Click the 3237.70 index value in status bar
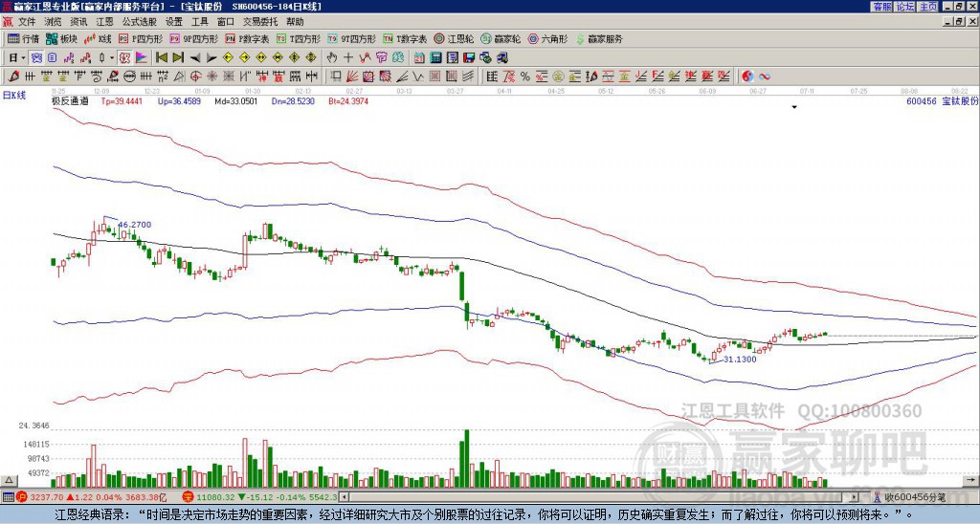Screen dimensions: 980x524 [47, 497]
